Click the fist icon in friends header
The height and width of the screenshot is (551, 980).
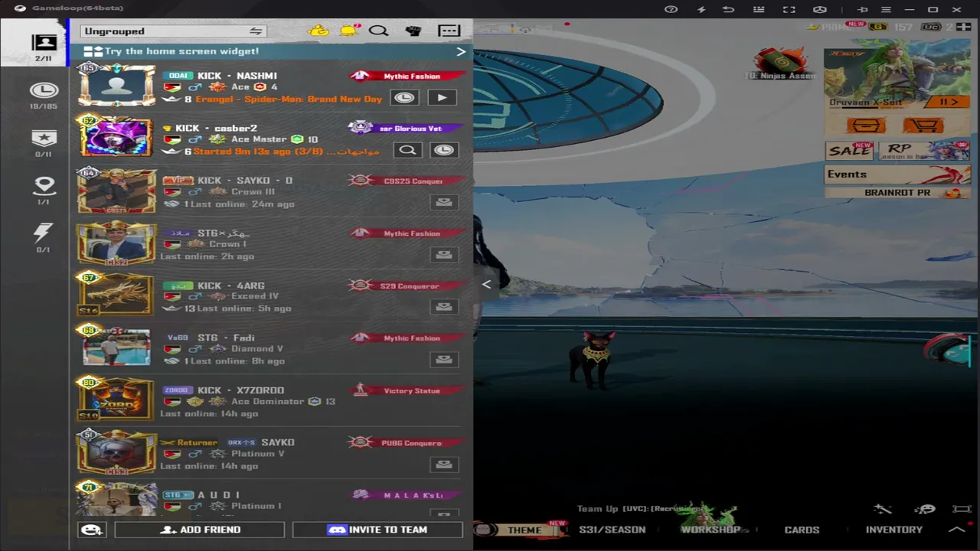point(413,31)
